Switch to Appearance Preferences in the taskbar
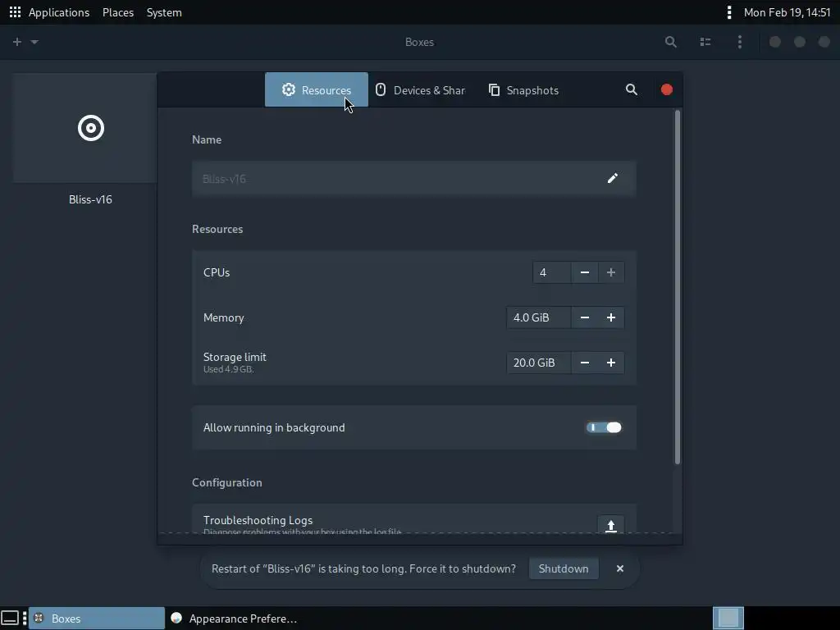 [234, 619]
